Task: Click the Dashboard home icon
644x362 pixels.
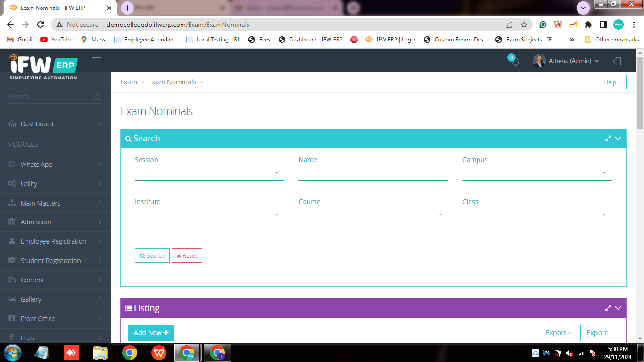Action: (12, 123)
